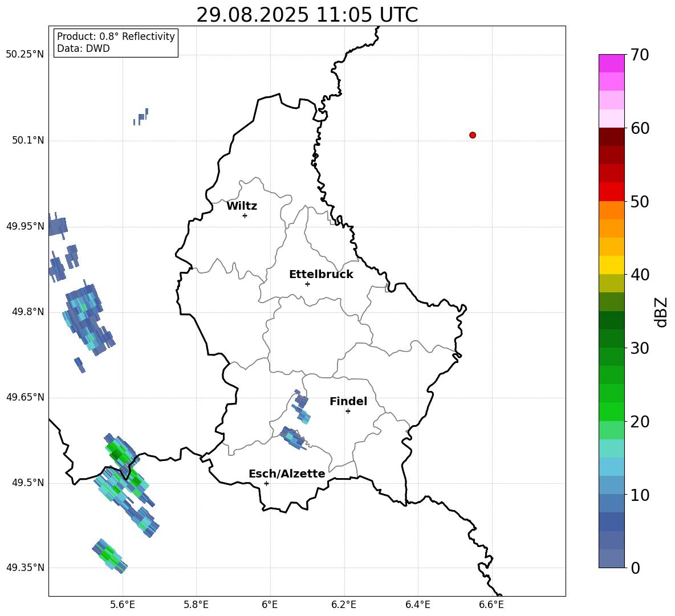Click the Product: 0.8° Reflectivity text

click(116, 36)
